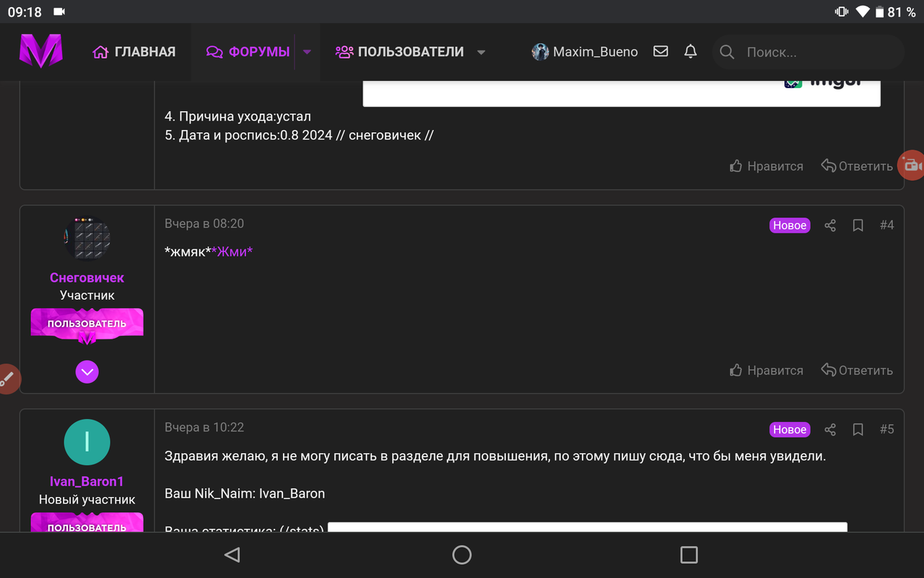
Task: Share post #4 via the share icon
Action: (829, 225)
